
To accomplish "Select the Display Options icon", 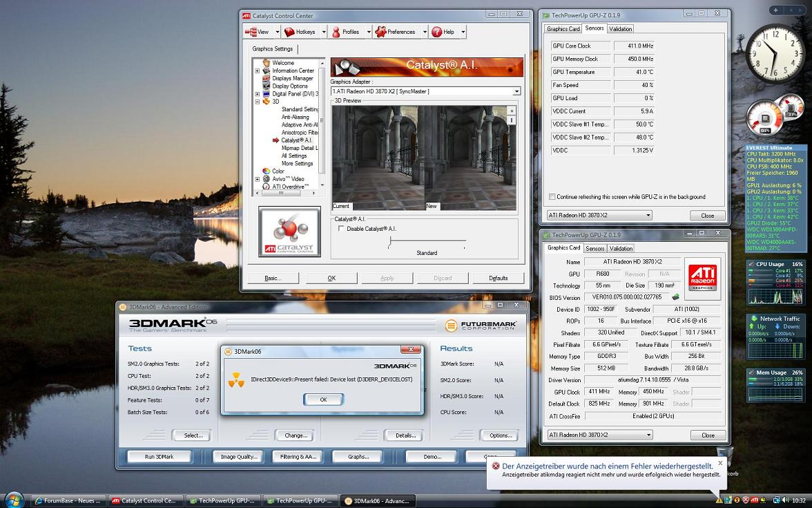I will pos(267,86).
